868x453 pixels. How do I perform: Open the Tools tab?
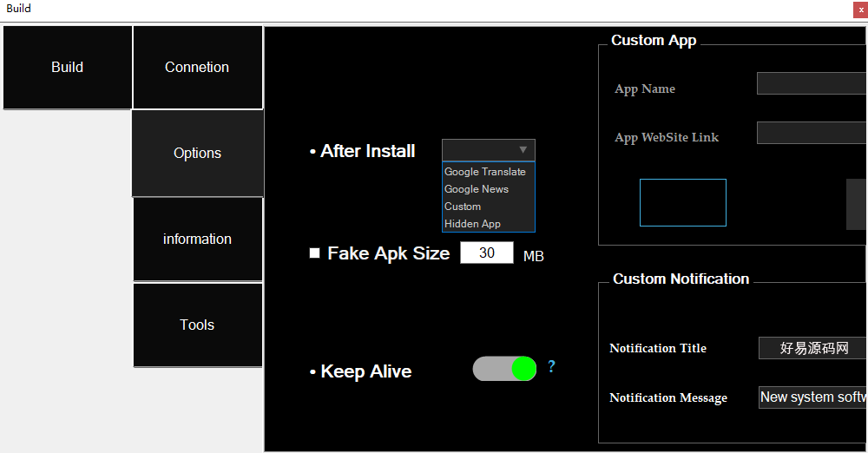(197, 325)
